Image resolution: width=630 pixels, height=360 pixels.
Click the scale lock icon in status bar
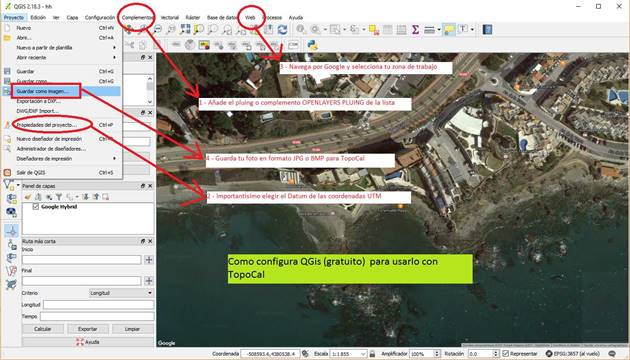[372, 354]
